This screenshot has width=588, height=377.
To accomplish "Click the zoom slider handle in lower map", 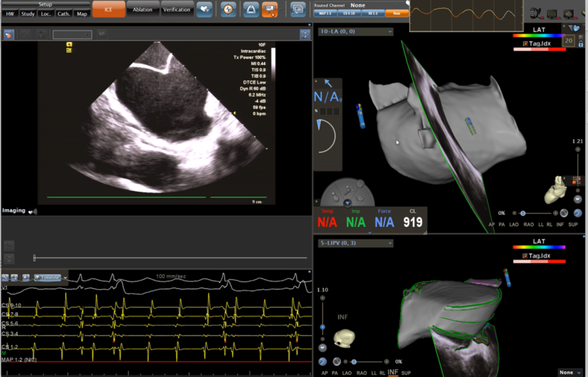I will tap(322, 327).
